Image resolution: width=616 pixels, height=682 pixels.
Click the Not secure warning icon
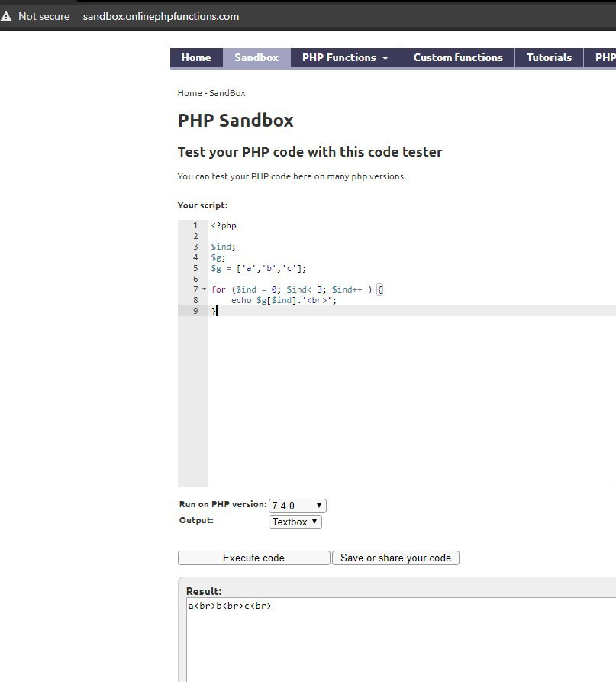[6, 17]
